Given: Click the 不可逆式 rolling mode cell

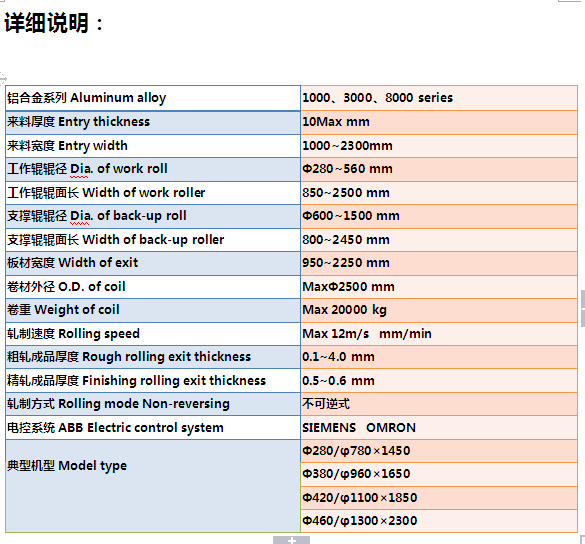Looking at the screenshot, I should (x=439, y=404).
